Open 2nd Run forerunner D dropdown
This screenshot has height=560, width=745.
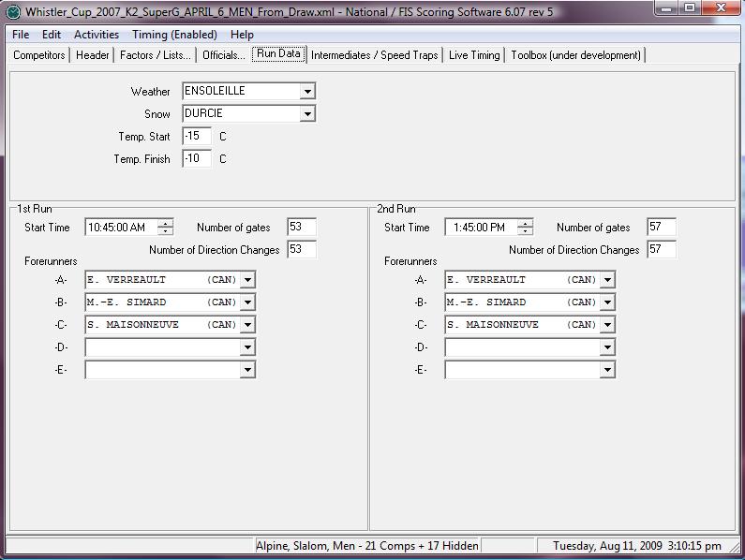pyautogui.click(x=607, y=347)
